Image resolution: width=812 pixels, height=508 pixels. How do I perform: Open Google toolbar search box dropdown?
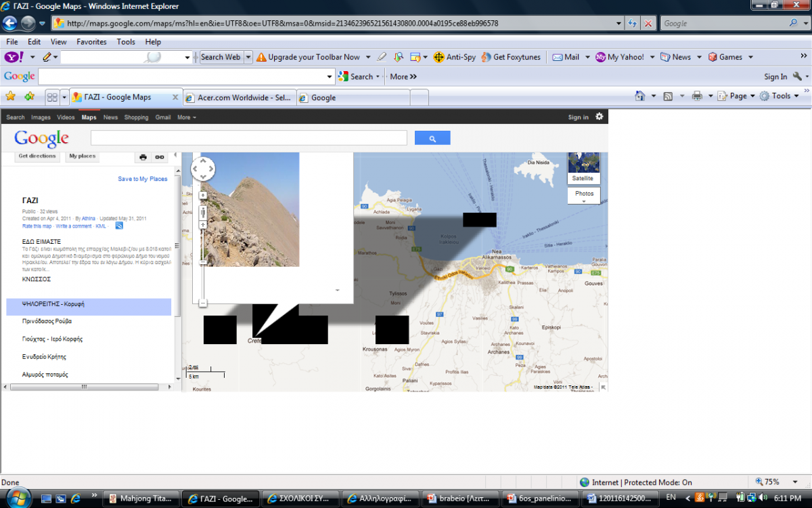pos(330,77)
